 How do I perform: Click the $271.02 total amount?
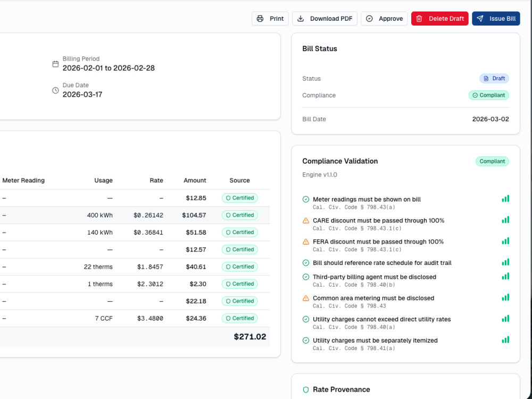pyautogui.click(x=250, y=337)
